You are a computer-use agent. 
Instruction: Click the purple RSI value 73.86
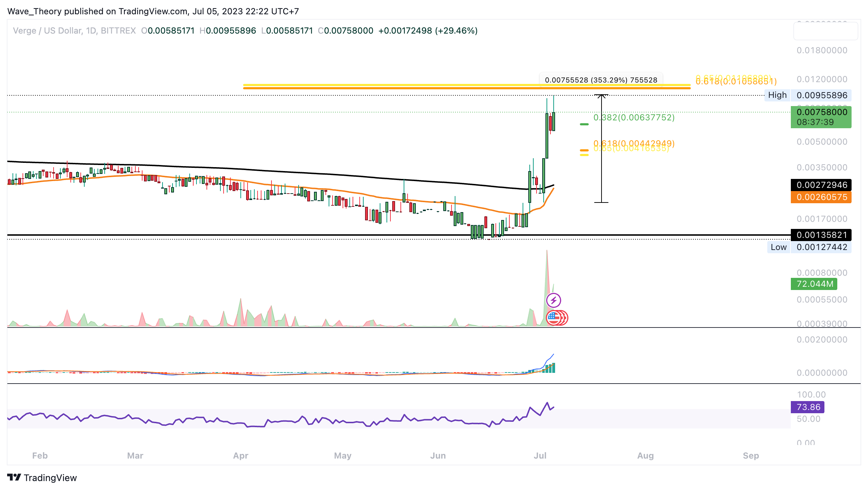tap(808, 407)
